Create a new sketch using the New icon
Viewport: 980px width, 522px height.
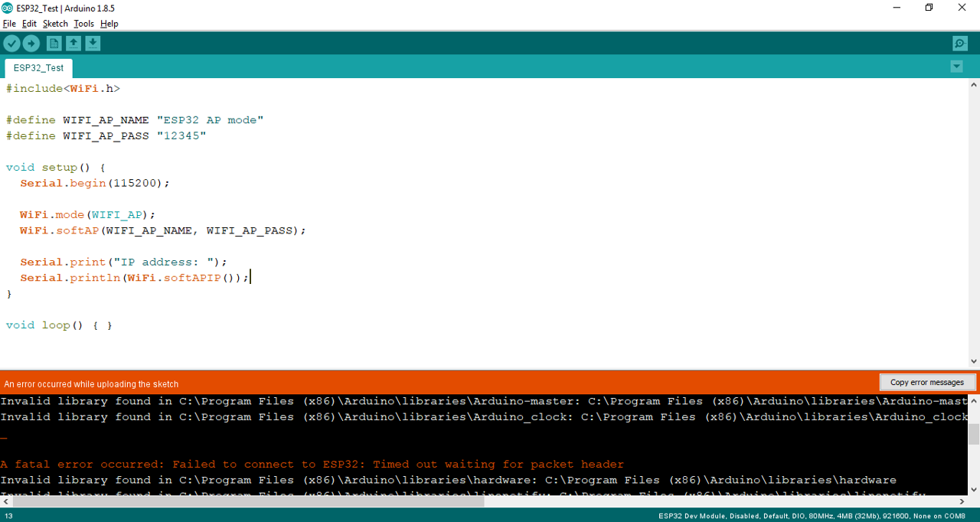(x=54, y=44)
